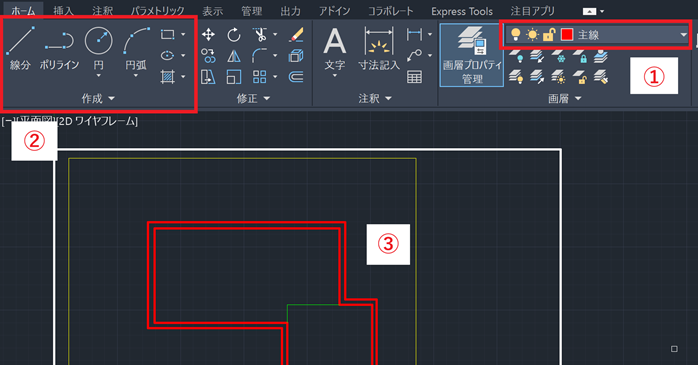Click the red color swatch of 主線 layer

(567, 34)
